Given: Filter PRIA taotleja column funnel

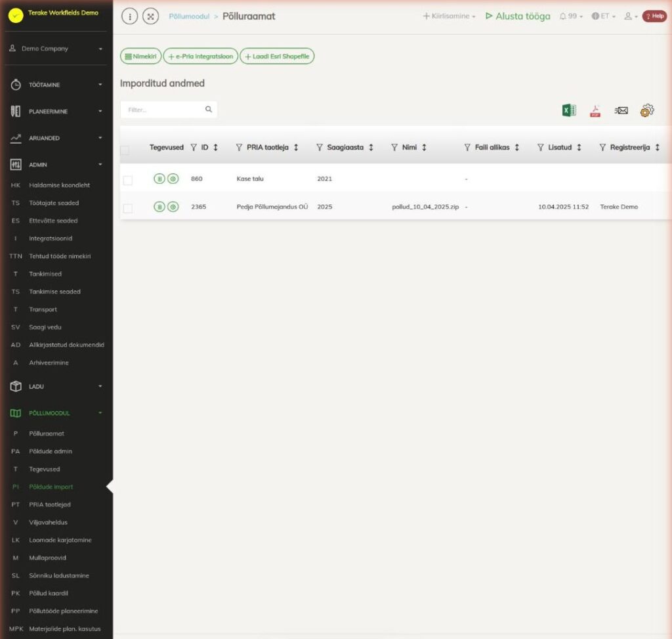Looking at the screenshot, I should click(x=239, y=148).
